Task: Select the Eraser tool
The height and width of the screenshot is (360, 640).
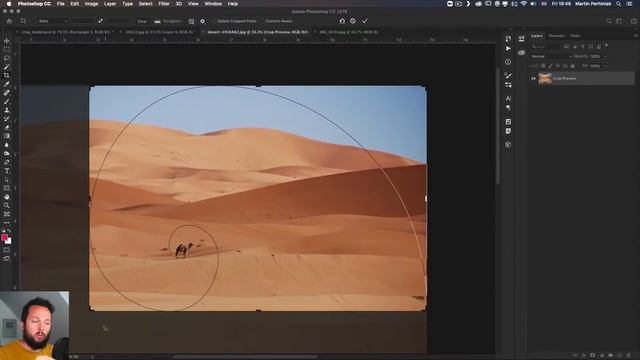Action: [x=7, y=128]
